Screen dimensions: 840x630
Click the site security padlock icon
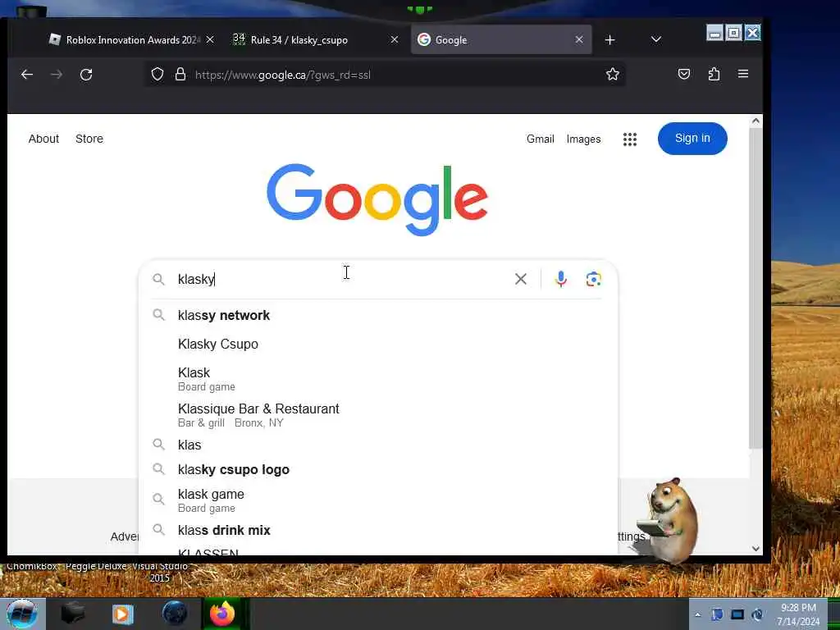click(x=180, y=74)
